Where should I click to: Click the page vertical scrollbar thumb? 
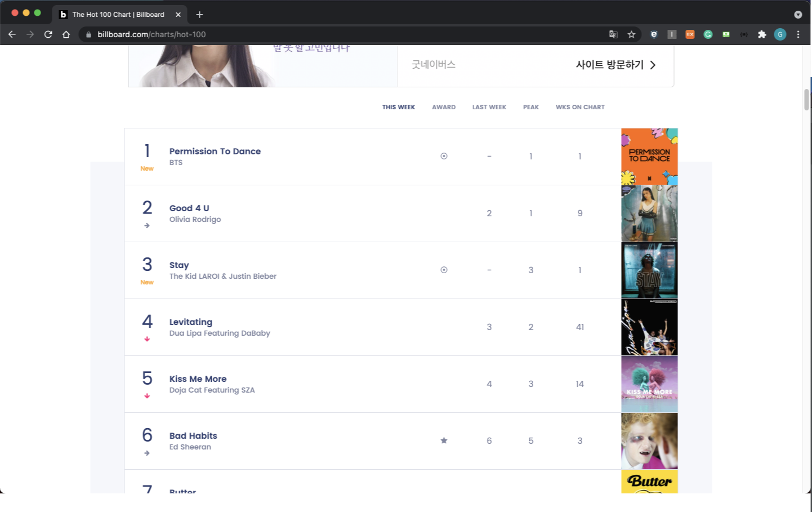click(806, 100)
